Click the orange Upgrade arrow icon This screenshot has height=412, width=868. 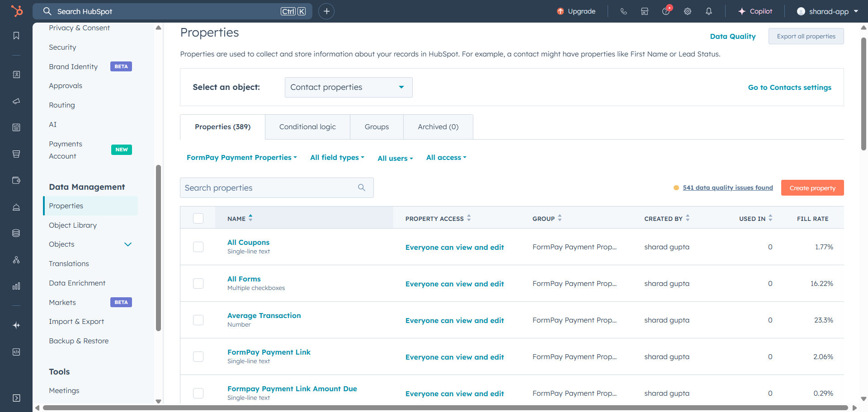[x=560, y=11]
